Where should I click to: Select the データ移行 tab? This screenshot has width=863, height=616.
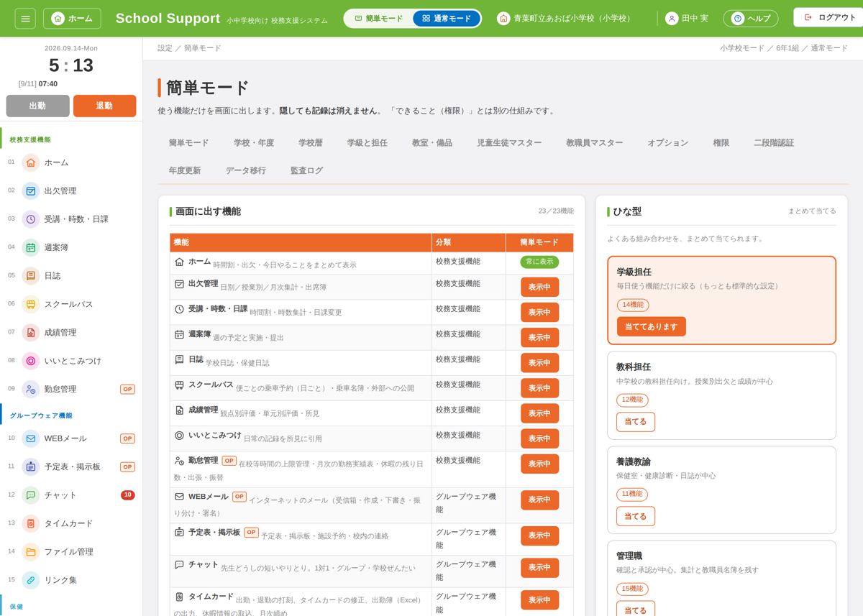(x=245, y=170)
